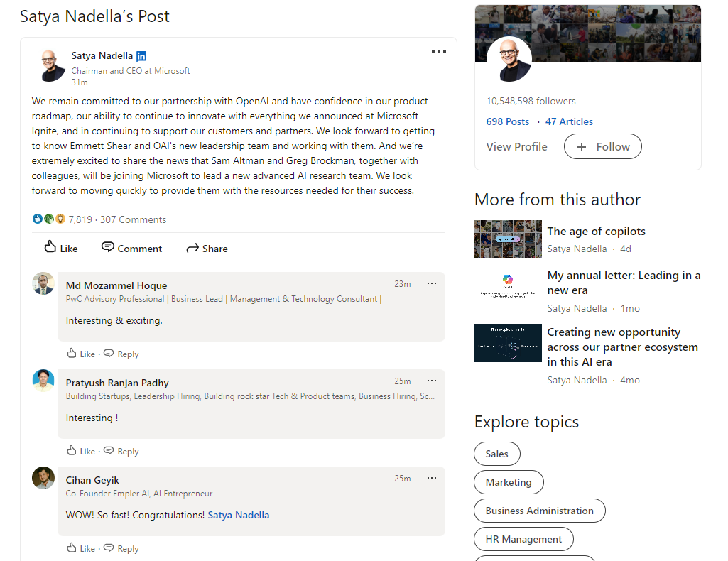
Task: Click Satya Nadella mention in Cihan's comment
Action: click(238, 515)
